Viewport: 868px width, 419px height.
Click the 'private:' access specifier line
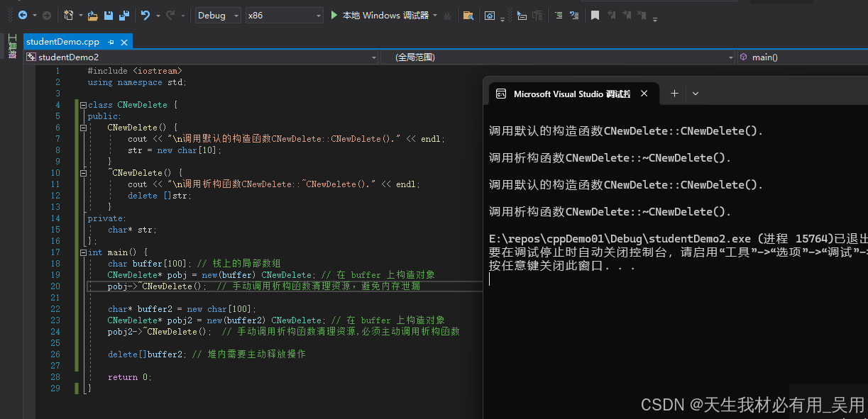click(x=107, y=218)
